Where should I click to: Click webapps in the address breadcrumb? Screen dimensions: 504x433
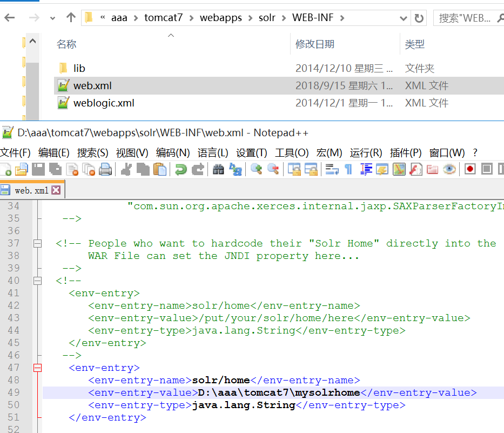click(221, 17)
